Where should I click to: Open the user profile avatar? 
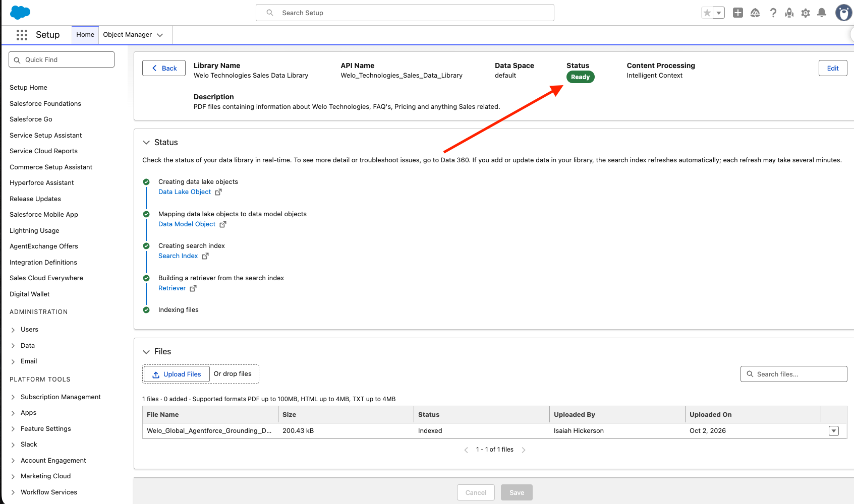click(x=843, y=13)
